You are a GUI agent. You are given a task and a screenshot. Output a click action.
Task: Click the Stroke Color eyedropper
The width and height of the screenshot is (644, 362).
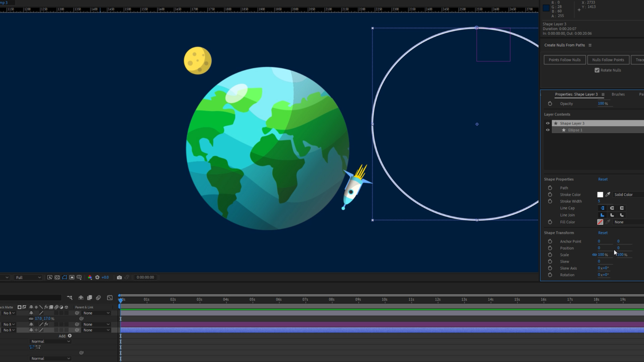point(608,194)
